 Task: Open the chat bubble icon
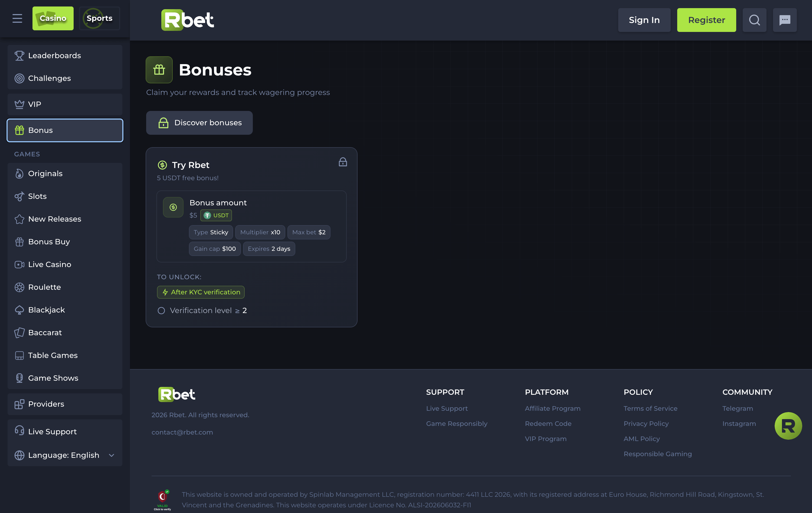(785, 20)
